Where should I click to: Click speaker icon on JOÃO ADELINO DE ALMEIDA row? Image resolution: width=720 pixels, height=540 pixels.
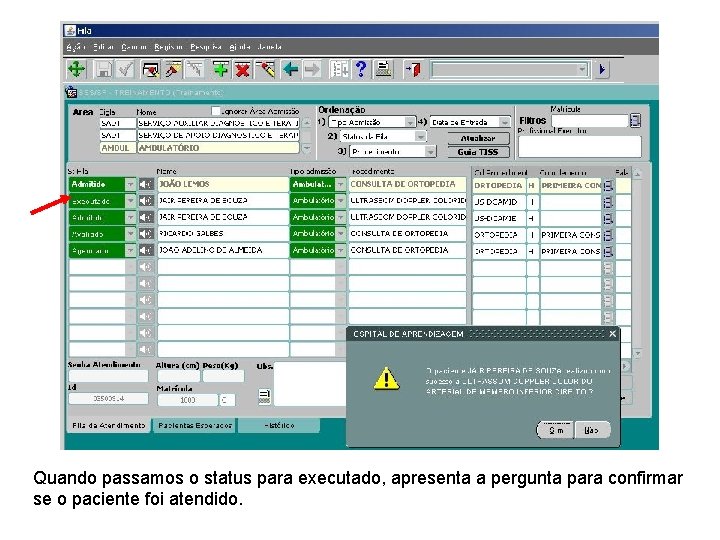coord(146,251)
